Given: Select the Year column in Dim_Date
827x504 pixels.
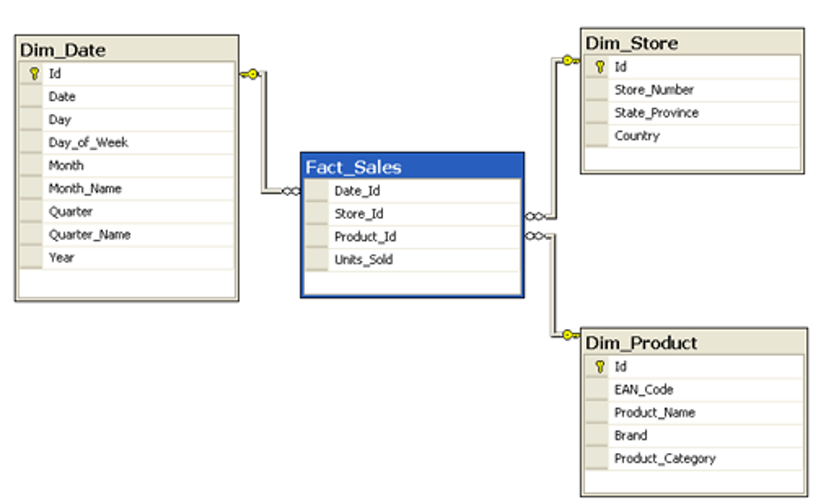Looking at the screenshot, I should (x=126, y=258).
